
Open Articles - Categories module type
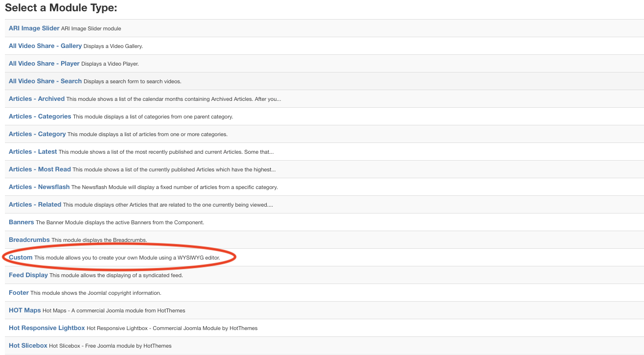(40, 117)
